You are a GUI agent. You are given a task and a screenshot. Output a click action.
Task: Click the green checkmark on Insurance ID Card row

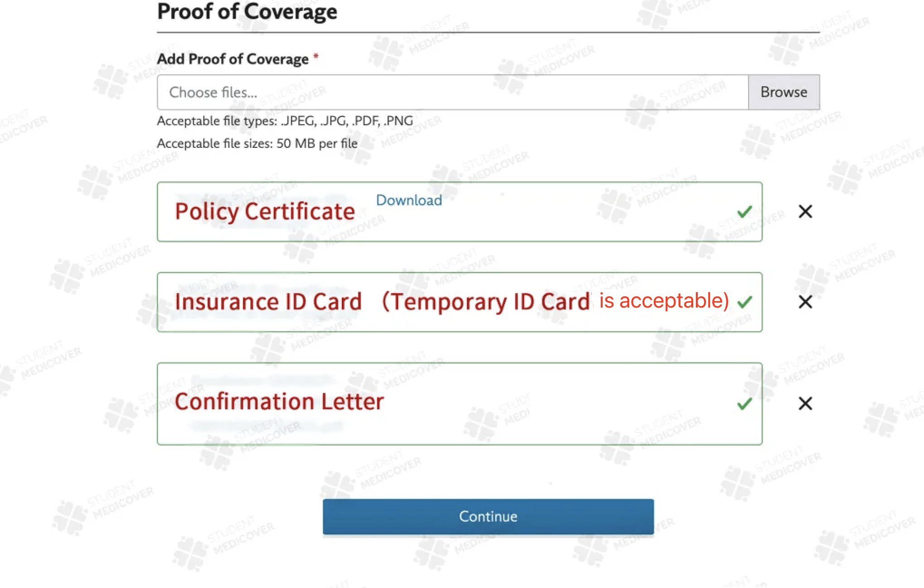tap(744, 302)
